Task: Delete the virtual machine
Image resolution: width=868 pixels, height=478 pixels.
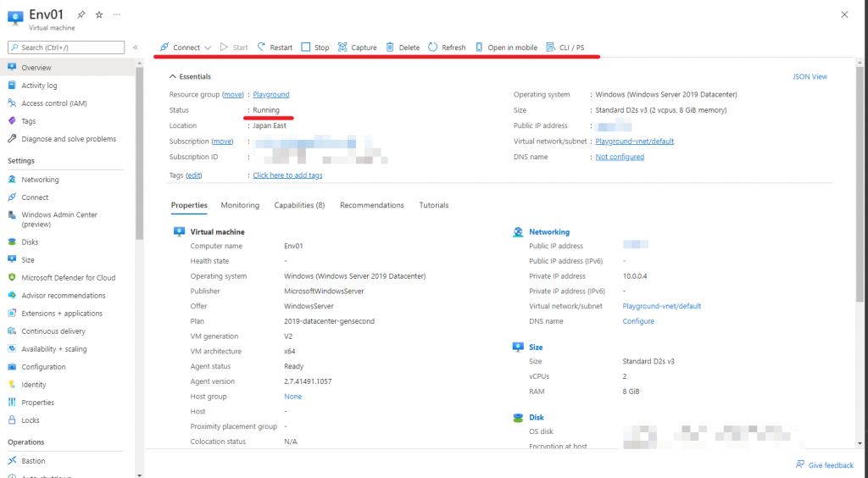Action: pyautogui.click(x=403, y=47)
